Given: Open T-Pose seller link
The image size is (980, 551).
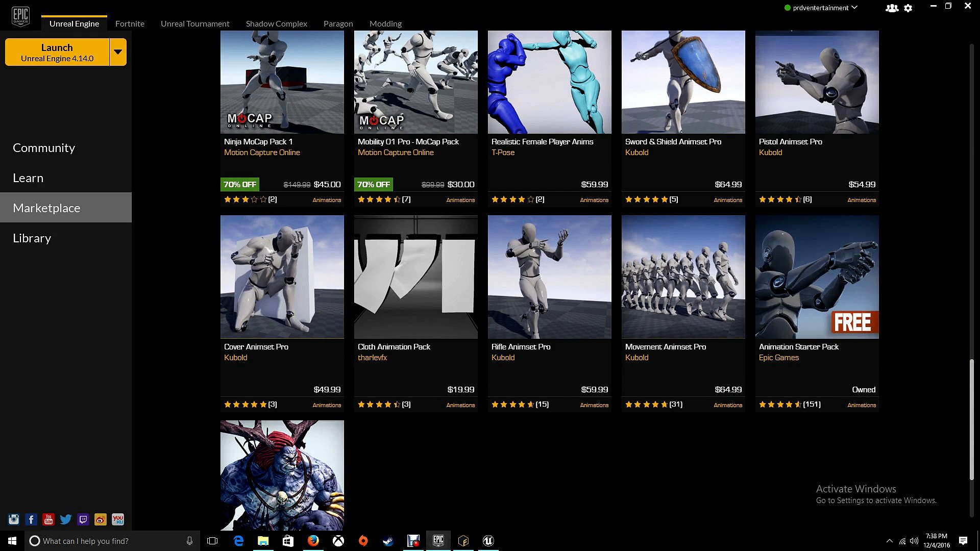Looking at the screenshot, I should 503,153.
